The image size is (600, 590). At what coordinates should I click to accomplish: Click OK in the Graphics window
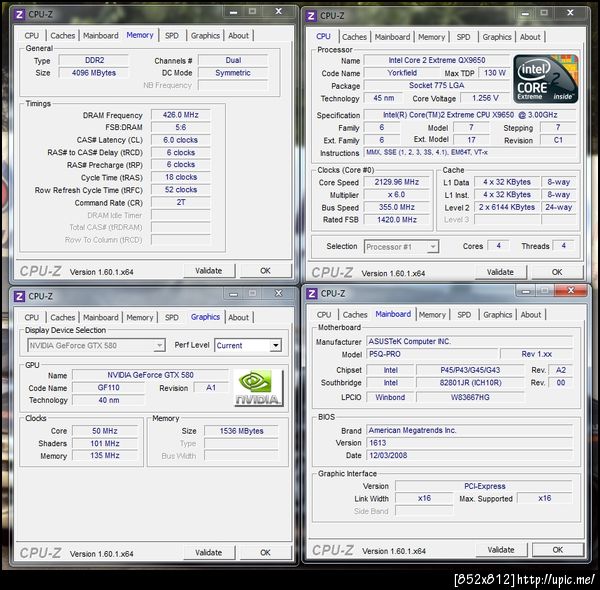pyautogui.click(x=265, y=553)
